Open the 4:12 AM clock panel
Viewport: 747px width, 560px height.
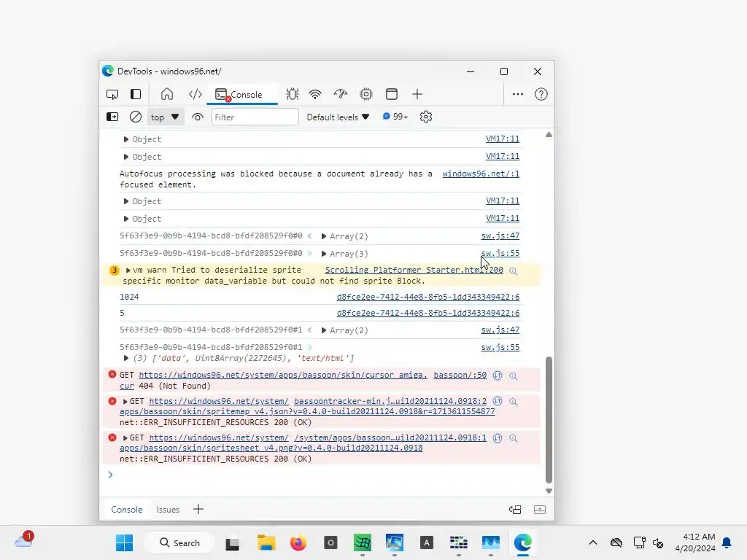(x=695, y=542)
